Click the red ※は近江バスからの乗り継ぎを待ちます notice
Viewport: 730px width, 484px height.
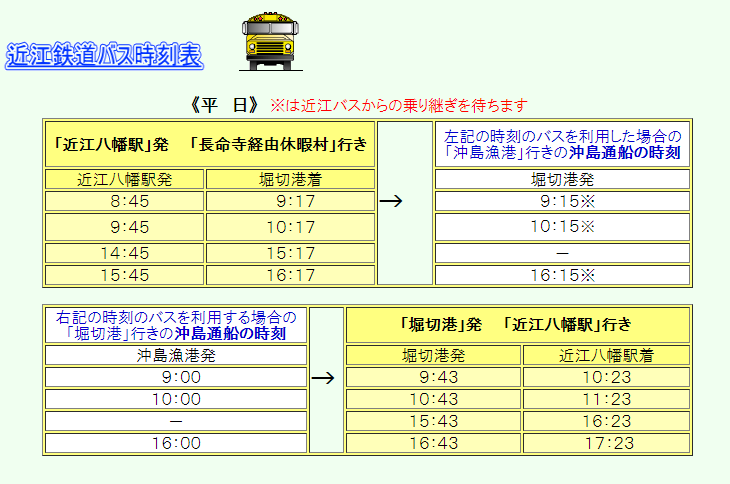point(399,105)
